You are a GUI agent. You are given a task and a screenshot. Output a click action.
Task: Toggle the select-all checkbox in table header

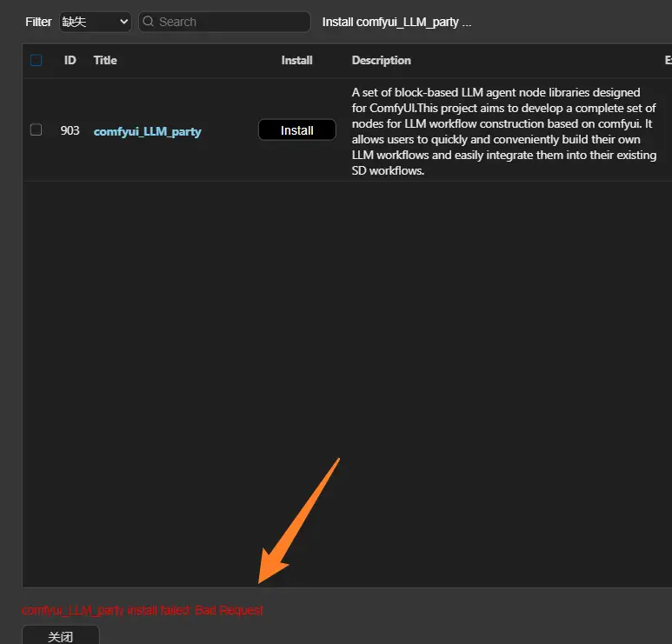click(36, 60)
